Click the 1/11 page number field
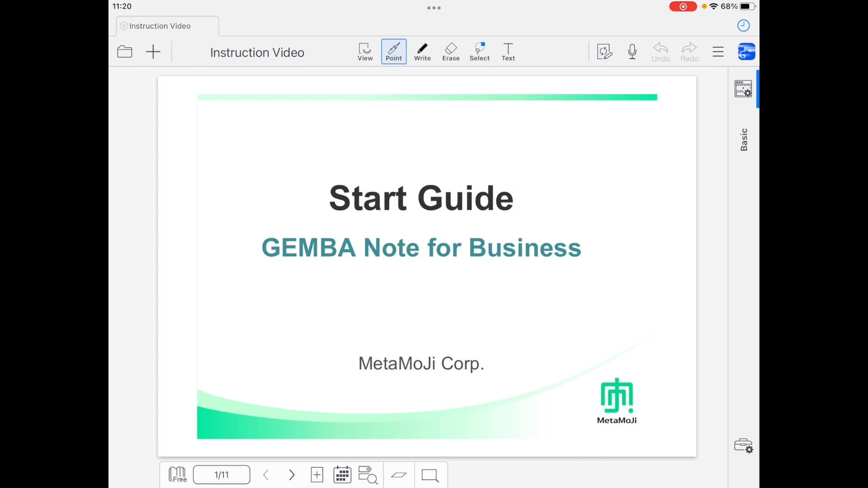The image size is (868, 488). click(x=222, y=475)
